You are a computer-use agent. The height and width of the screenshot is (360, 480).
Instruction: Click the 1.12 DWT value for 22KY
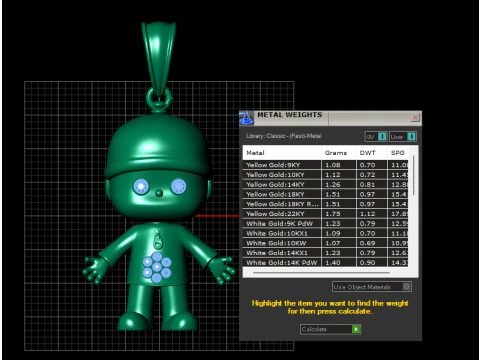click(x=367, y=214)
